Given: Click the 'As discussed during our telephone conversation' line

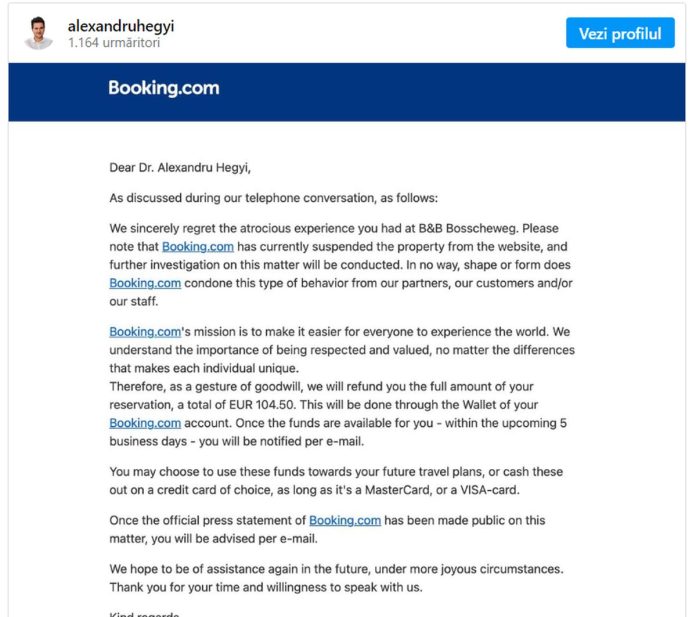Looking at the screenshot, I should click(x=273, y=198).
